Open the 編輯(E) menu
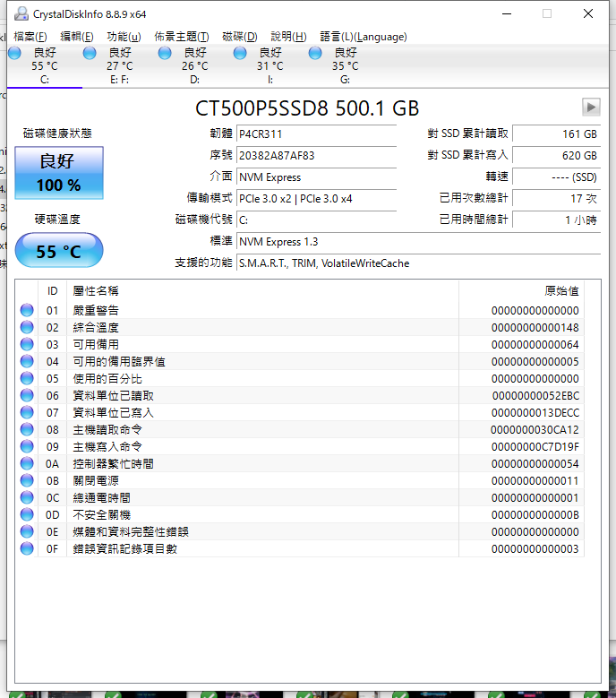The image size is (616, 698). (76, 37)
